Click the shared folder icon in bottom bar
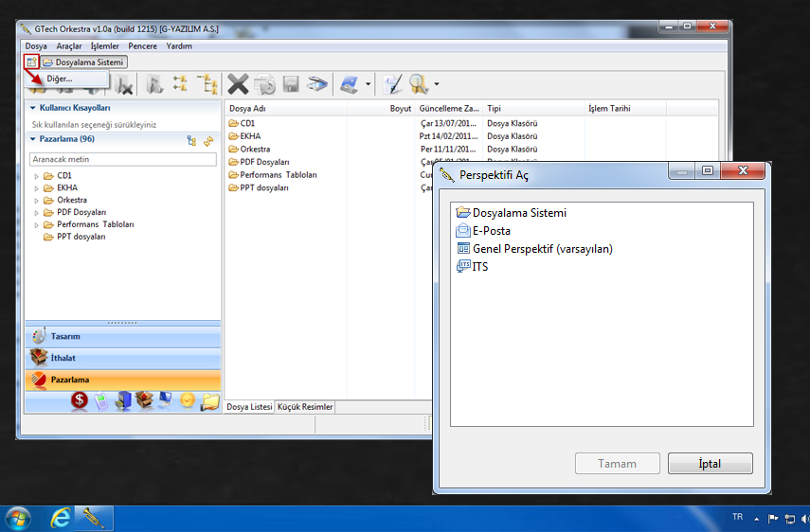Viewport: 810px width, 532px height. 209,400
